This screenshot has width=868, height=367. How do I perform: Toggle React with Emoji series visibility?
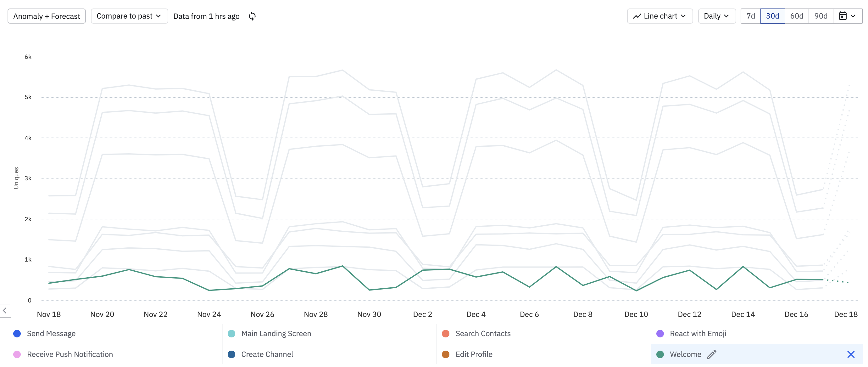698,334
